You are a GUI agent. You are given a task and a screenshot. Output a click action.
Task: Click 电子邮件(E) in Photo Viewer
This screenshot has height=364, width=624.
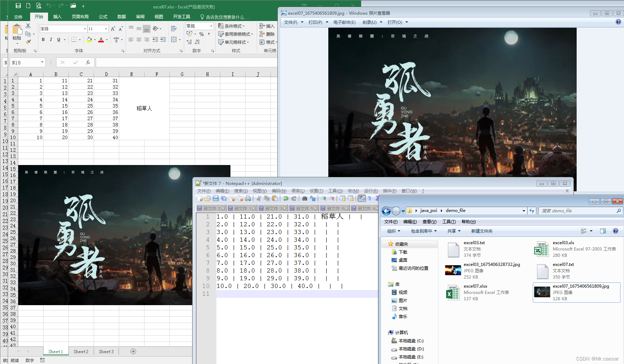pyautogui.click(x=344, y=22)
